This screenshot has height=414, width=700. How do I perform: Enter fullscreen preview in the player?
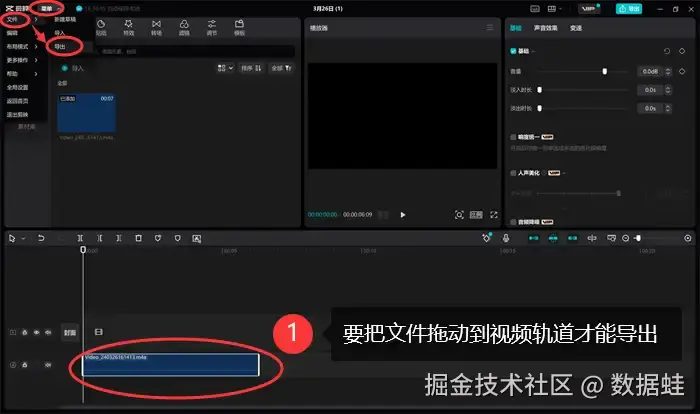click(x=494, y=215)
